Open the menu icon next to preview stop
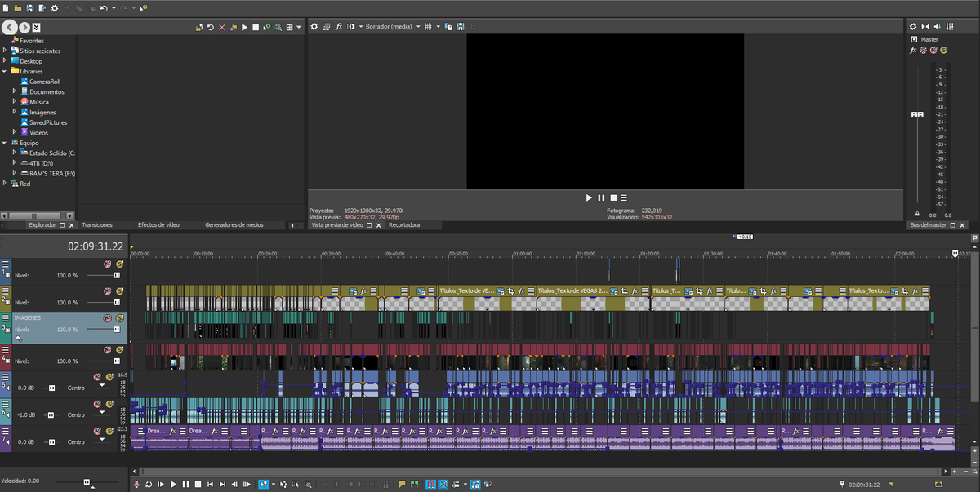Screen dimensions: 980x492 click(624, 197)
